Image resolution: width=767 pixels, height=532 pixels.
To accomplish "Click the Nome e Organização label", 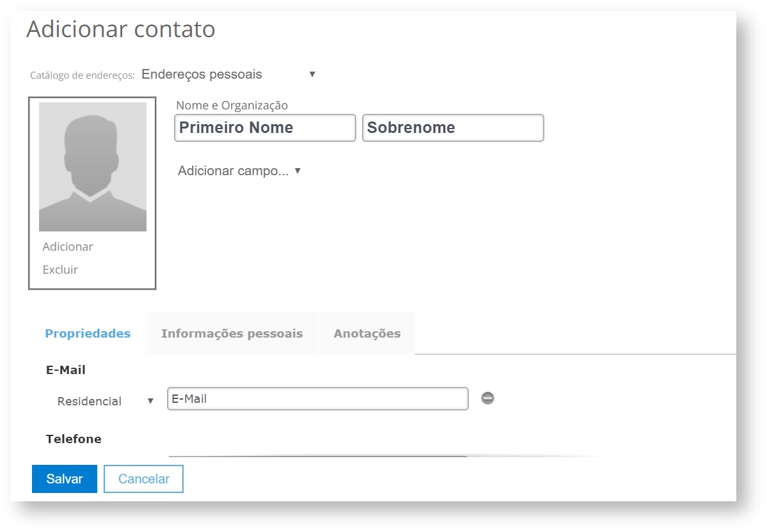I will tap(232, 106).
